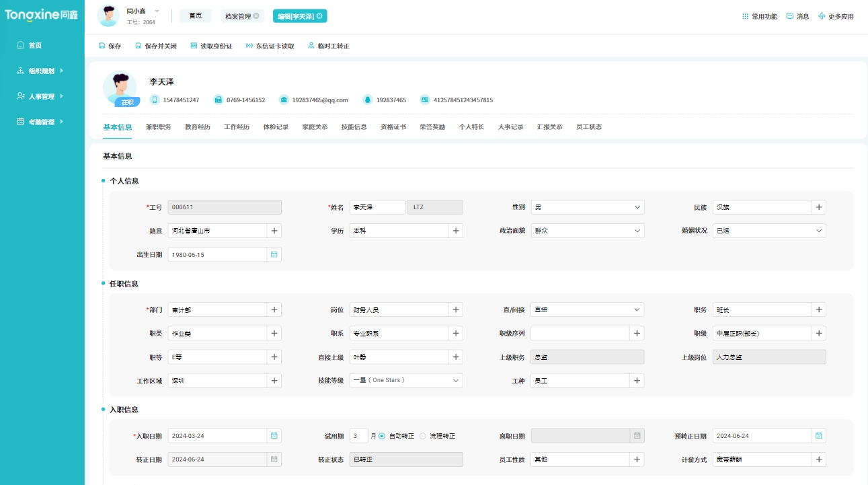Go to 首页 in the sidebar
The height and width of the screenshot is (485, 868).
(x=30, y=45)
